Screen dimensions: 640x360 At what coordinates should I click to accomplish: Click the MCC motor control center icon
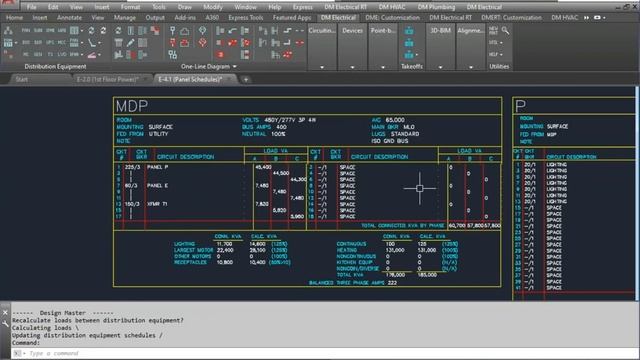(x=62, y=42)
